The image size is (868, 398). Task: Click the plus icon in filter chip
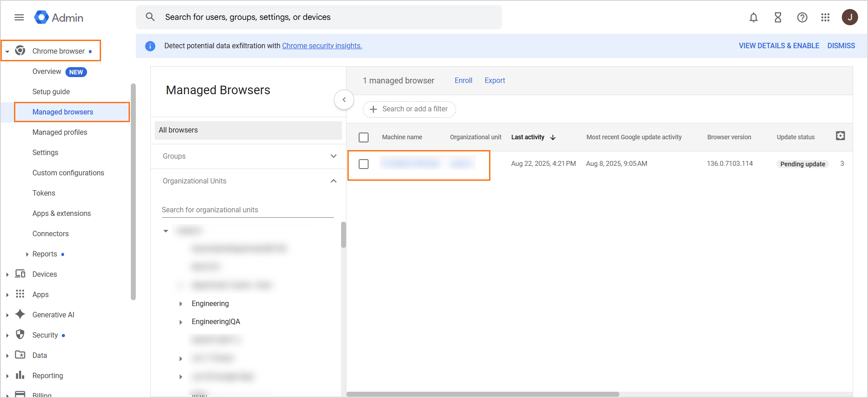(373, 109)
